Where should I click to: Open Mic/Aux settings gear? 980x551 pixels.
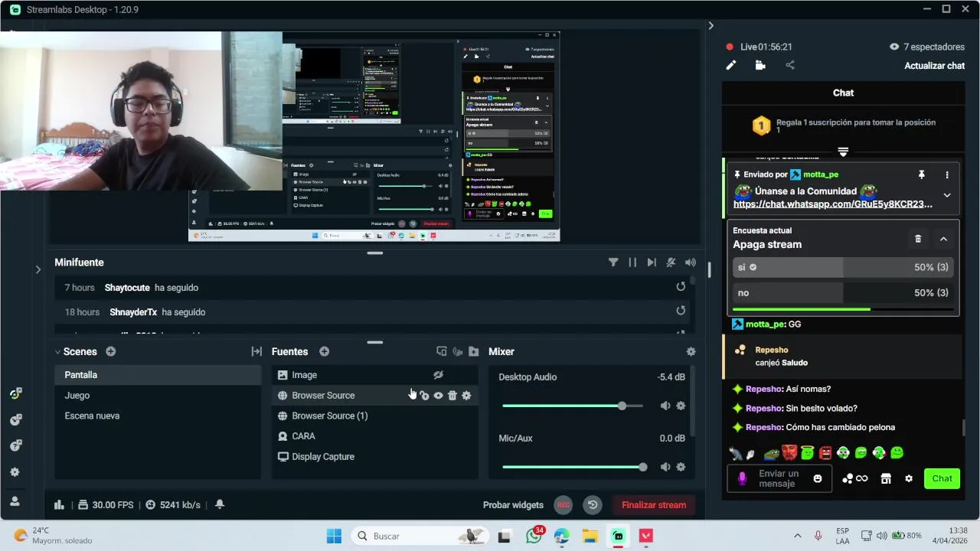click(681, 467)
